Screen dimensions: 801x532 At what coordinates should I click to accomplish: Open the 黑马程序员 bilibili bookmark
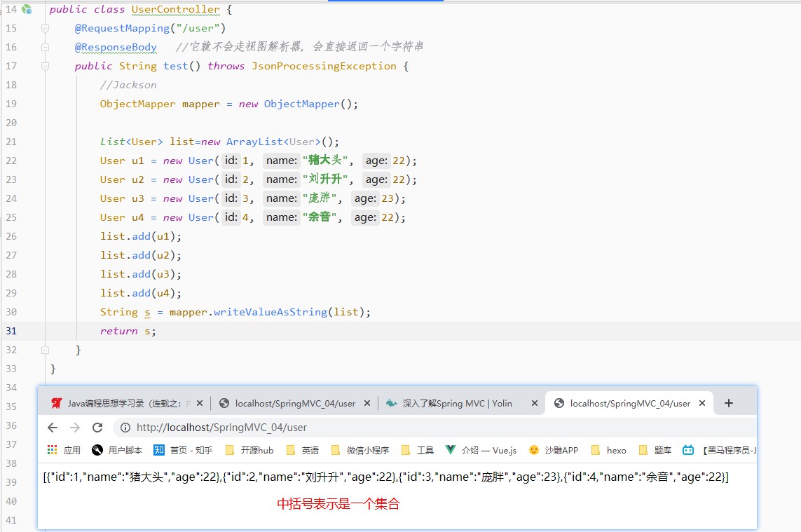pos(719,450)
